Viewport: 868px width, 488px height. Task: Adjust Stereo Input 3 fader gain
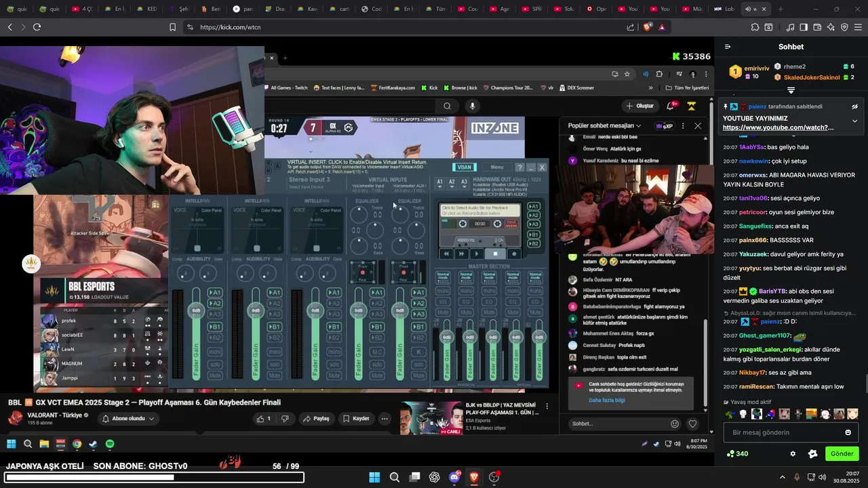point(315,310)
